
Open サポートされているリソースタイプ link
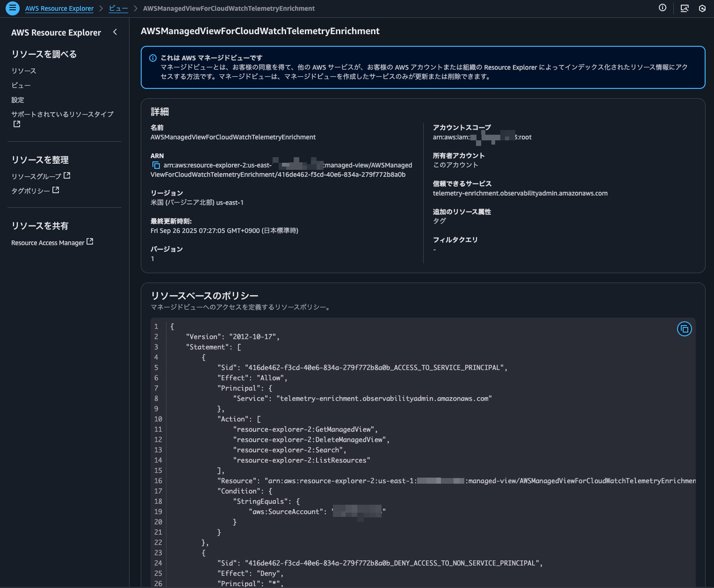(x=62, y=114)
